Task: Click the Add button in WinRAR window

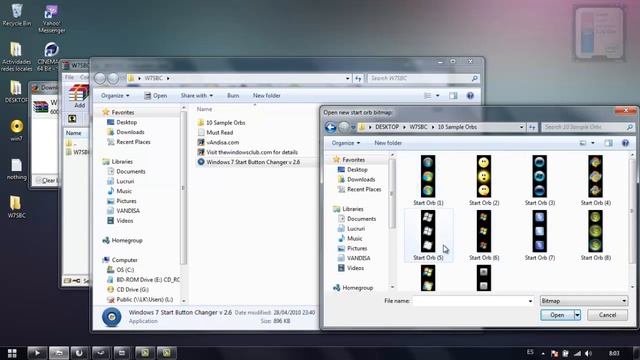Action: (79, 96)
